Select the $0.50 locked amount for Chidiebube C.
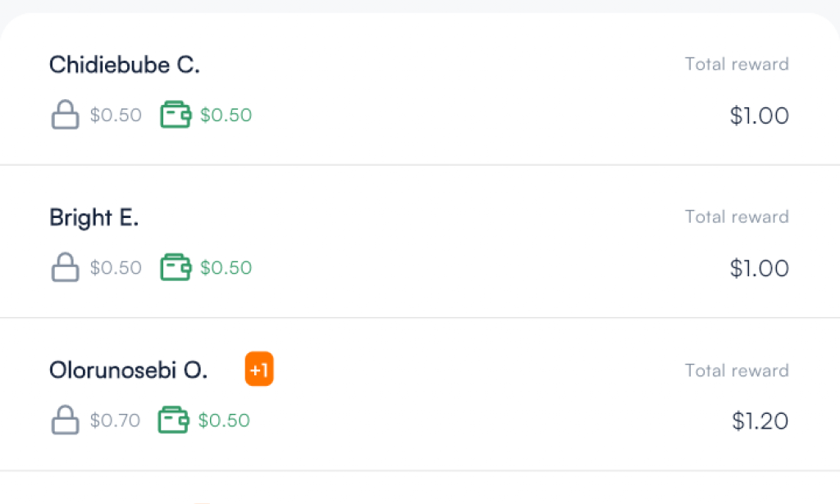840x504 pixels. 115,115
